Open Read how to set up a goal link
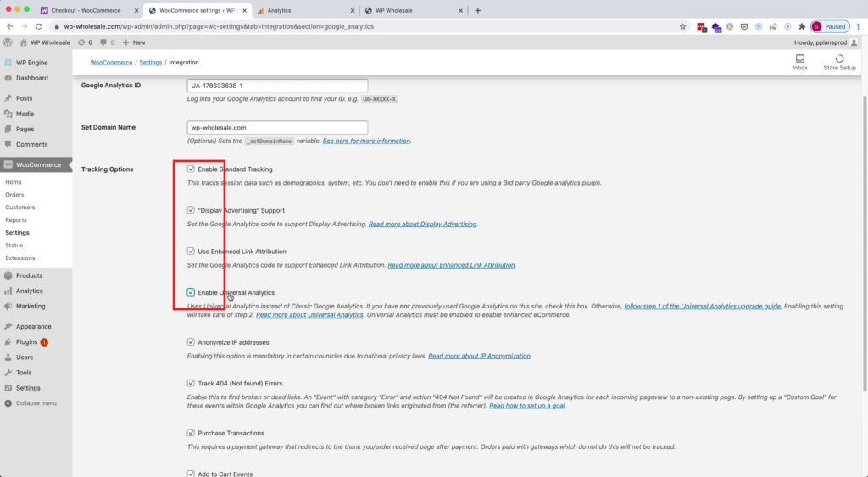Viewport: 868px width, 477px height. 527,406
